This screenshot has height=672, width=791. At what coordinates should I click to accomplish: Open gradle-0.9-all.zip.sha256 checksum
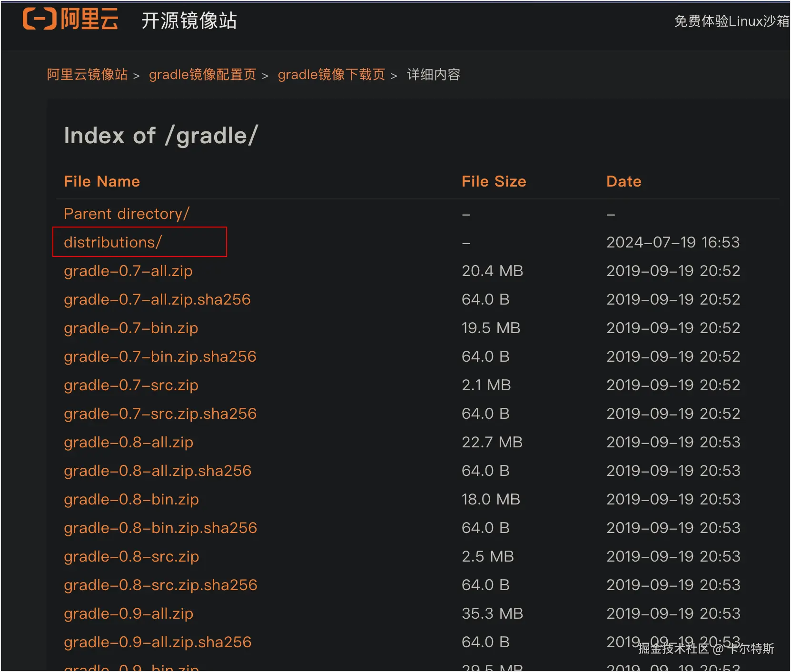[x=158, y=642]
